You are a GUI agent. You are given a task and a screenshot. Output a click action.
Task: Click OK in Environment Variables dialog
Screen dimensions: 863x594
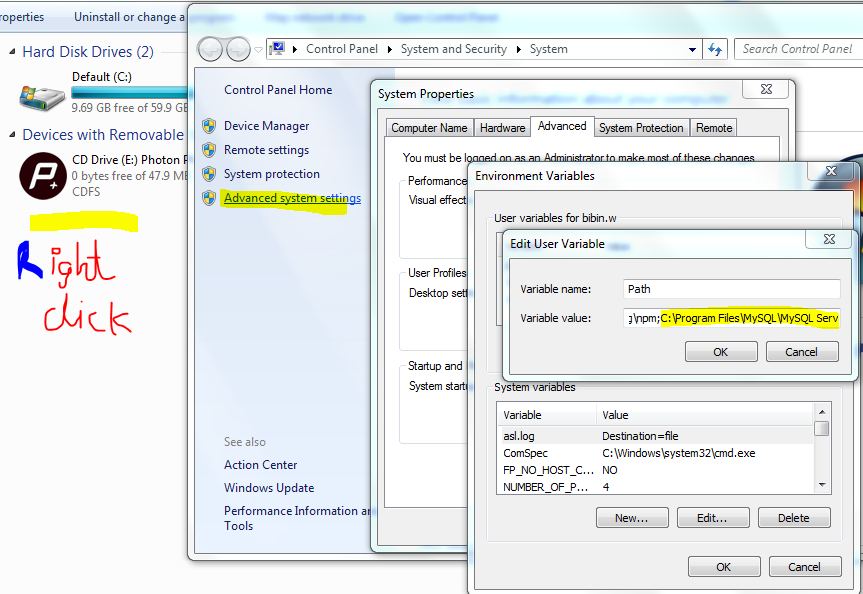click(x=724, y=567)
